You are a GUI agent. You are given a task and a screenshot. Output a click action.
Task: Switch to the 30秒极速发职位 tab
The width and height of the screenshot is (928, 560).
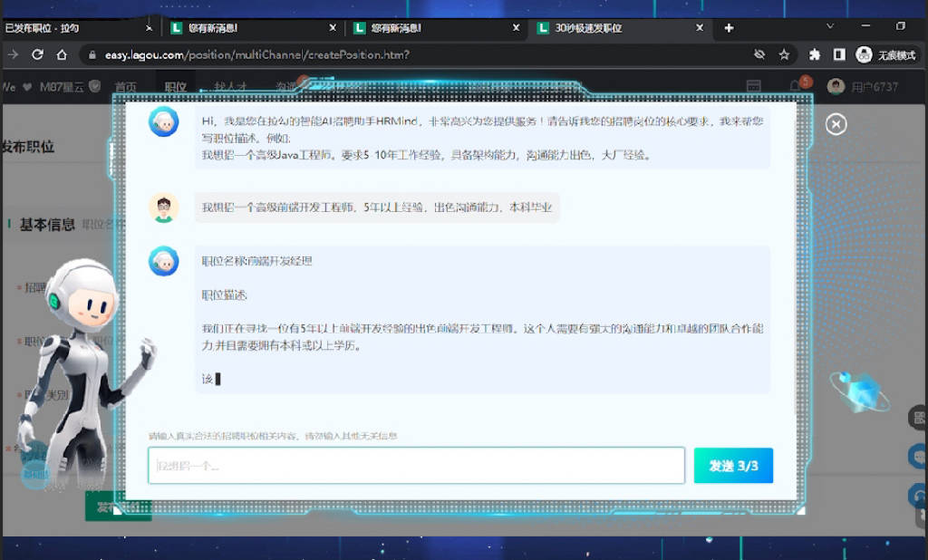(x=604, y=27)
